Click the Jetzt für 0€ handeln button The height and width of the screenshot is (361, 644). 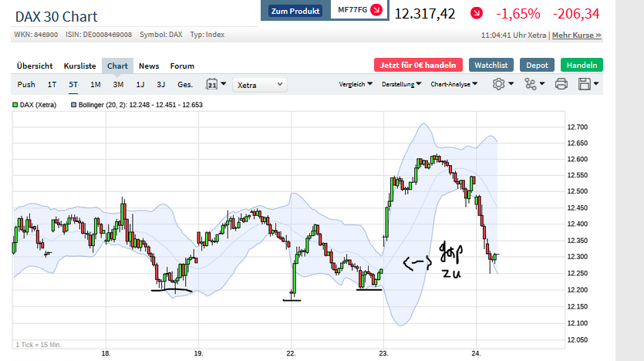[419, 66]
